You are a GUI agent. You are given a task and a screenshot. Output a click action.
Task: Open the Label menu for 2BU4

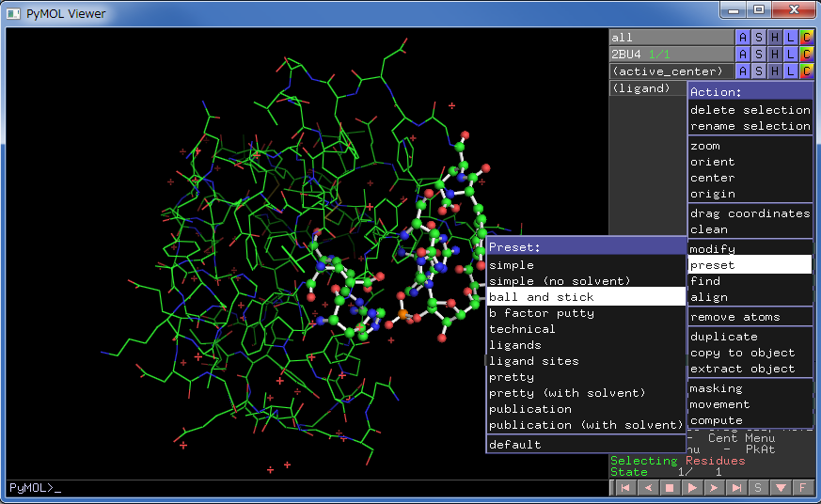tap(790, 55)
